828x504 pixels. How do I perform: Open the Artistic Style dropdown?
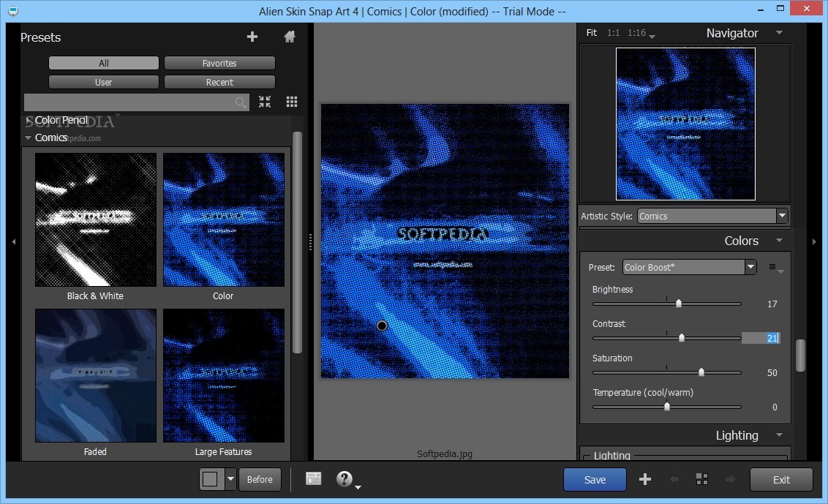click(781, 216)
